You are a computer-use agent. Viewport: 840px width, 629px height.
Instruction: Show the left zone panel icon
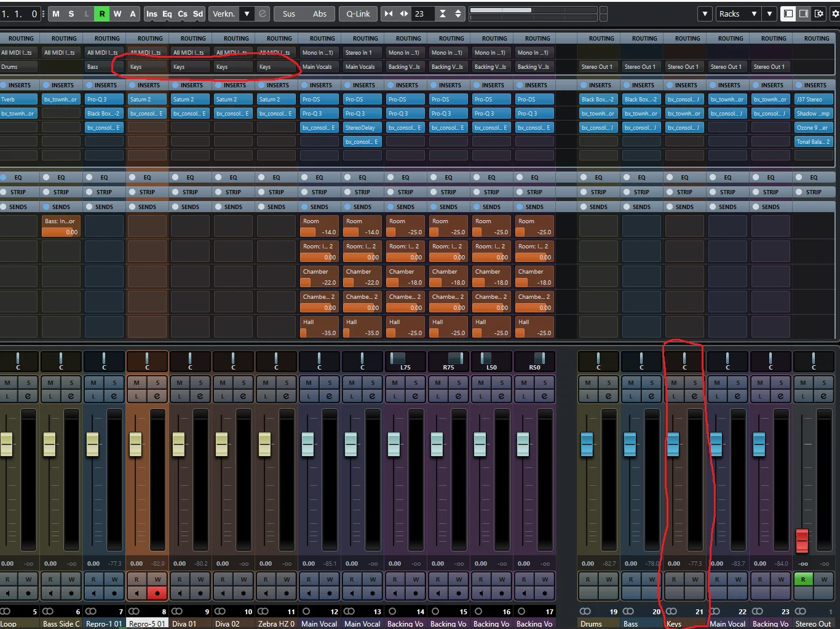point(788,14)
